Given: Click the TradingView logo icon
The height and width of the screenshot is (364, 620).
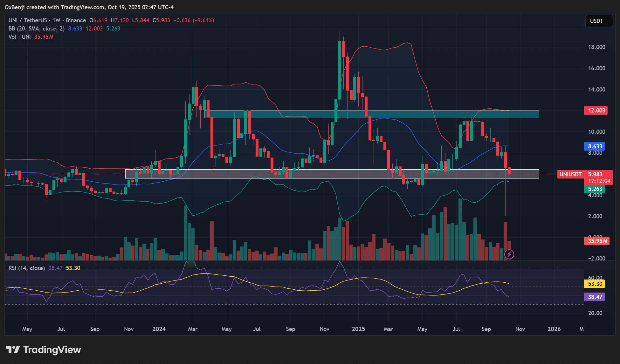Looking at the screenshot, I should pos(13,350).
